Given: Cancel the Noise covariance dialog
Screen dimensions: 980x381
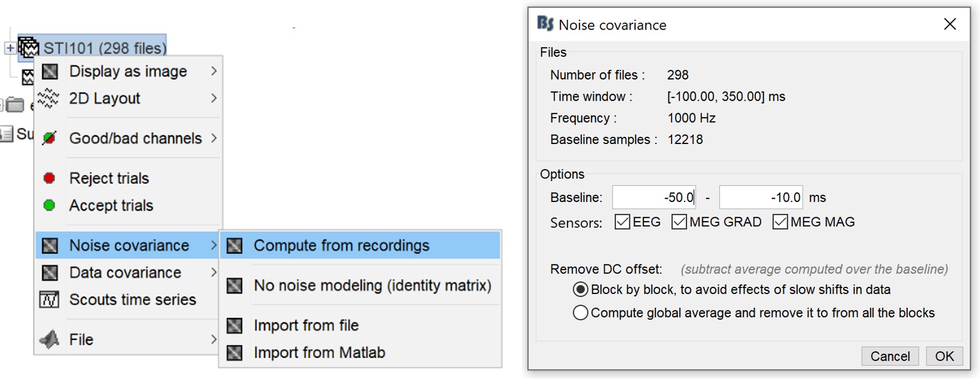Looking at the screenshot, I should click(x=890, y=356).
